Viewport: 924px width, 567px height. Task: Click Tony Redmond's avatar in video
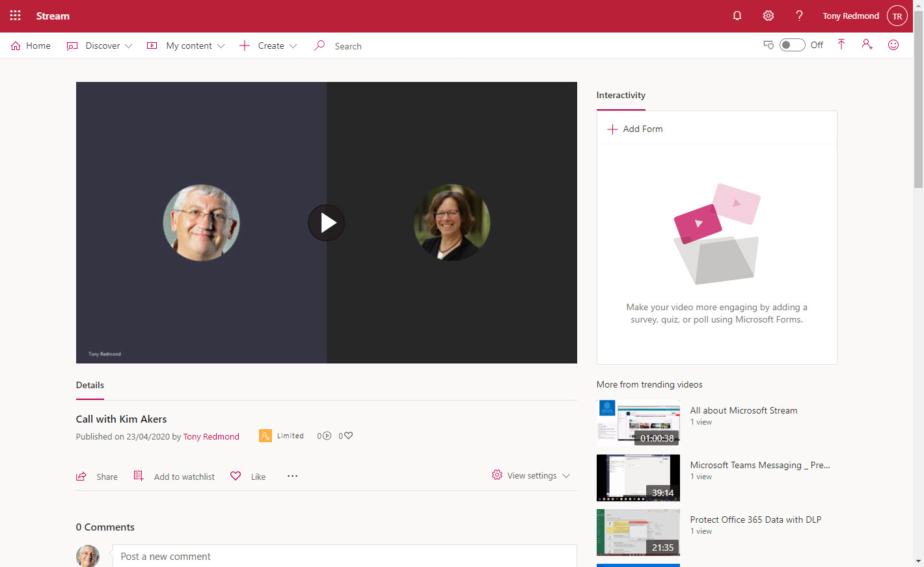click(x=201, y=223)
